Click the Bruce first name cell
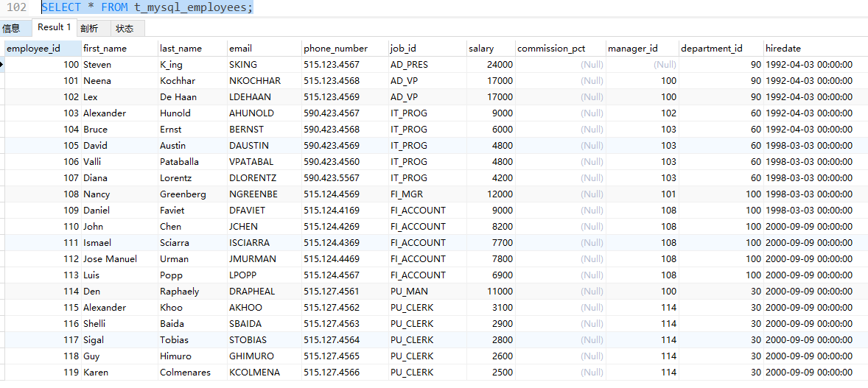868x388 pixels. 119,129
